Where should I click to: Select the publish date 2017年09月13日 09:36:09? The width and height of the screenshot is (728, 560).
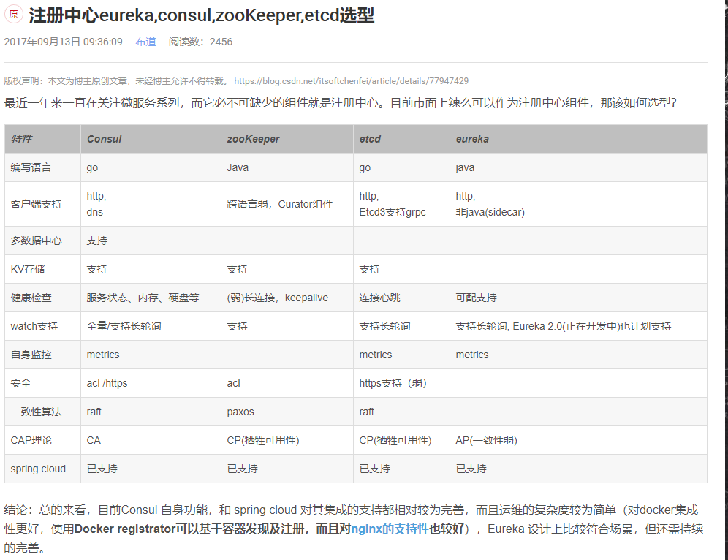point(63,42)
